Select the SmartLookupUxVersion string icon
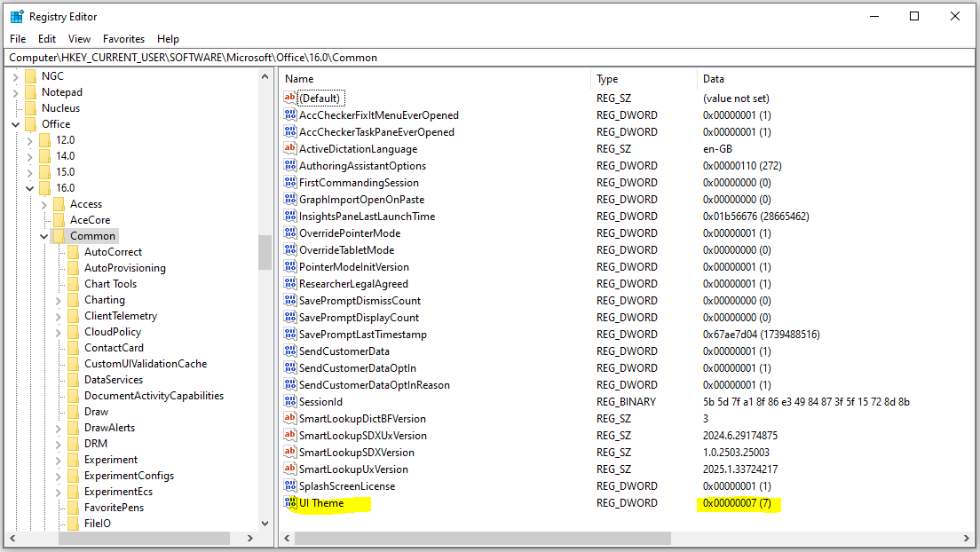980x552 pixels. coord(290,469)
